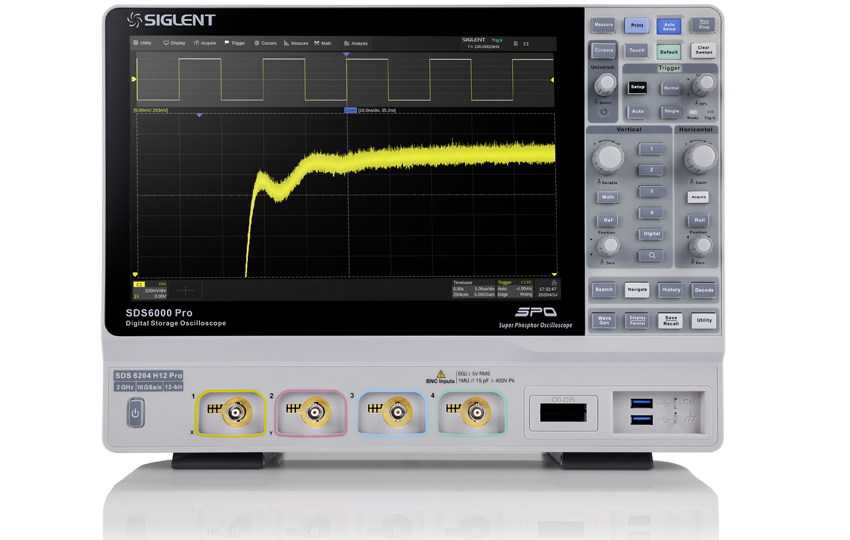This screenshot has height=540, width=850.
Task: Push the Utility panel button
Action: [x=704, y=320]
